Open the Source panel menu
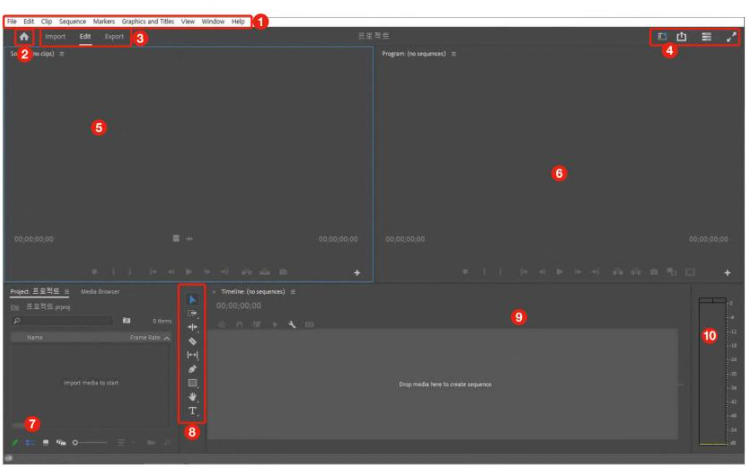Screen dimensions: 756x467 (x=62, y=54)
